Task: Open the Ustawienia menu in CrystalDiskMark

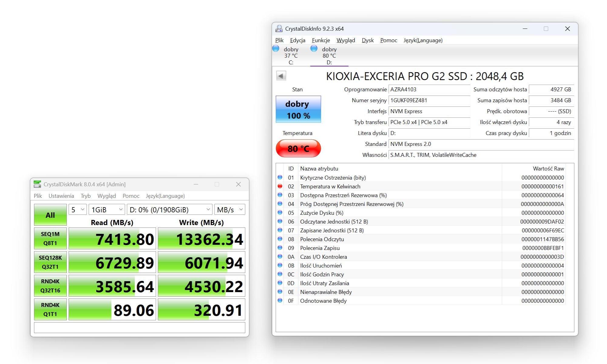Action: (x=61, y=196)
